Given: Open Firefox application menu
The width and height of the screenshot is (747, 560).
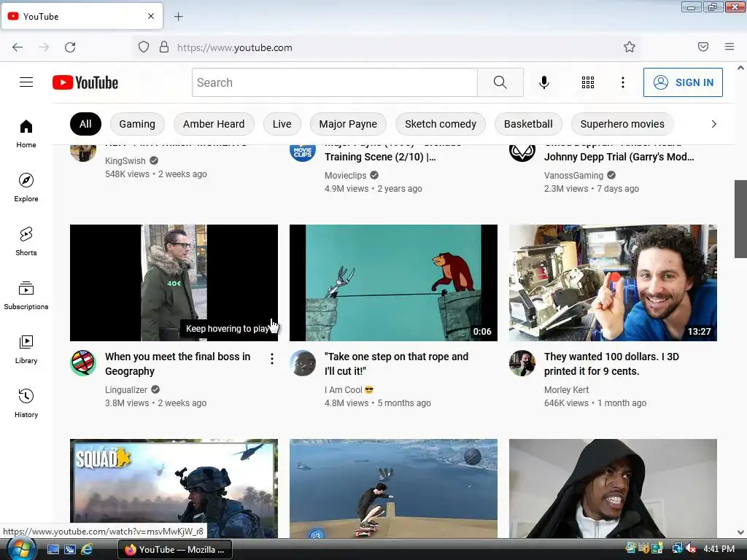Looking at the screenshot, I should click(729, 47).
